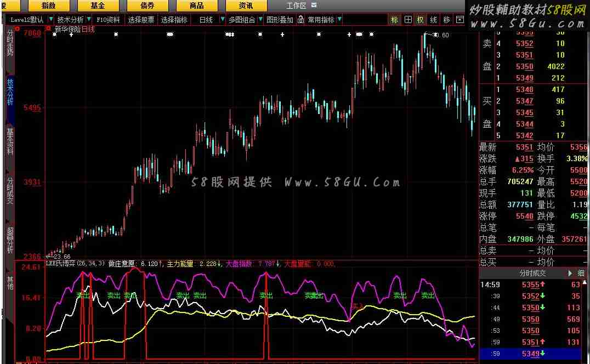The height and width of the screenshot is (364, 590).
Task: Select the 技术分析 side tab
Action: [x=10, y=92]
